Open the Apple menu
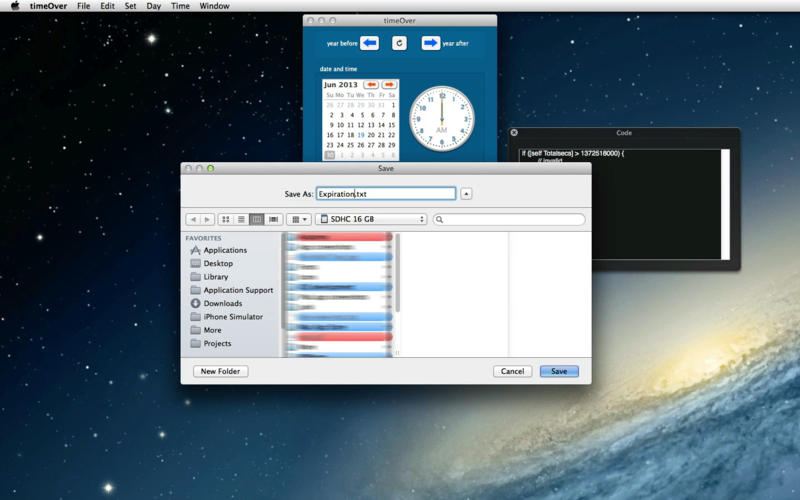This screenshot has width=800, height=500. [15, 6]
